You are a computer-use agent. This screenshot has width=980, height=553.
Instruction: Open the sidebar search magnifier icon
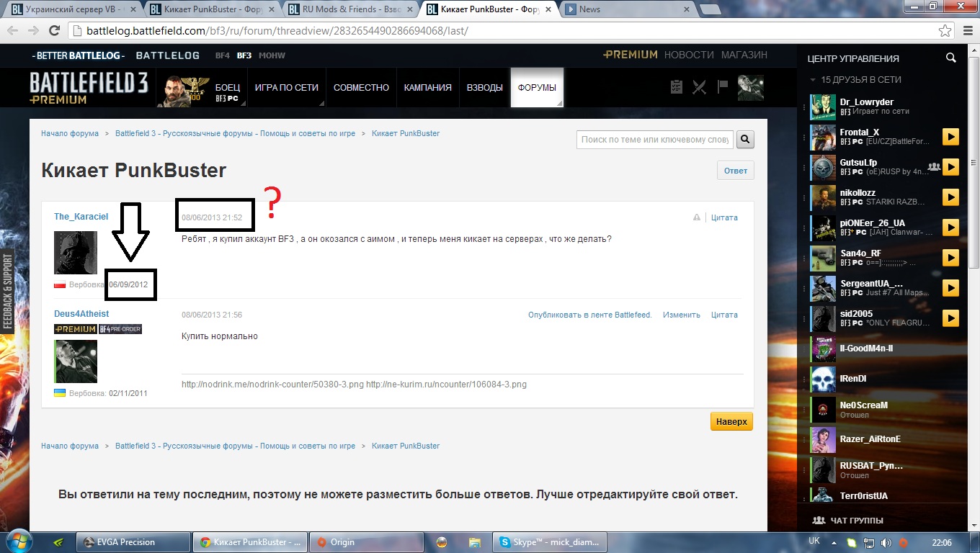951,58
